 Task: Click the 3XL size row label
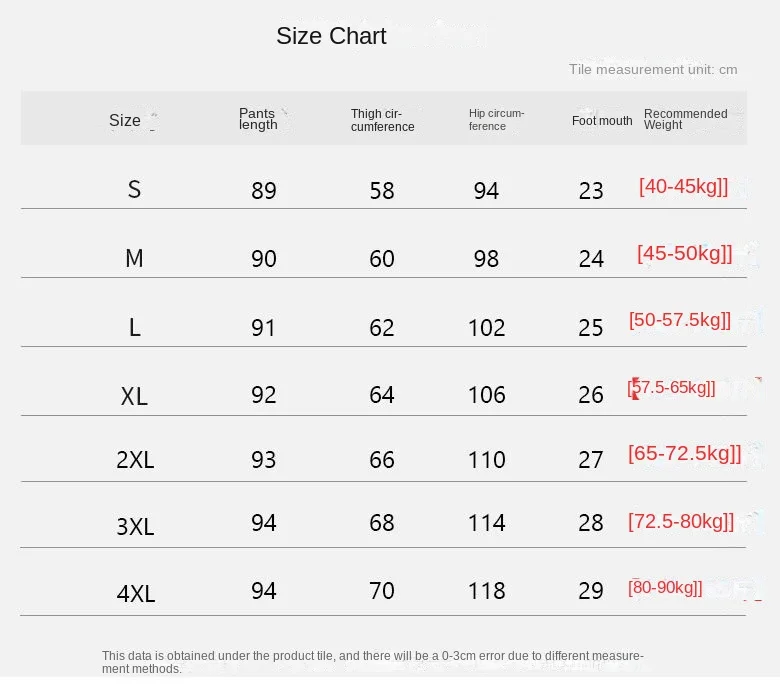[135, 526]
